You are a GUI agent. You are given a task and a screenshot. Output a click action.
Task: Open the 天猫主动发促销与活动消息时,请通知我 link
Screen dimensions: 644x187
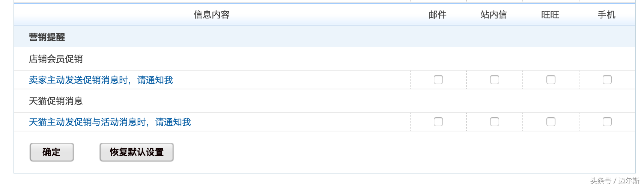point(110,122)
